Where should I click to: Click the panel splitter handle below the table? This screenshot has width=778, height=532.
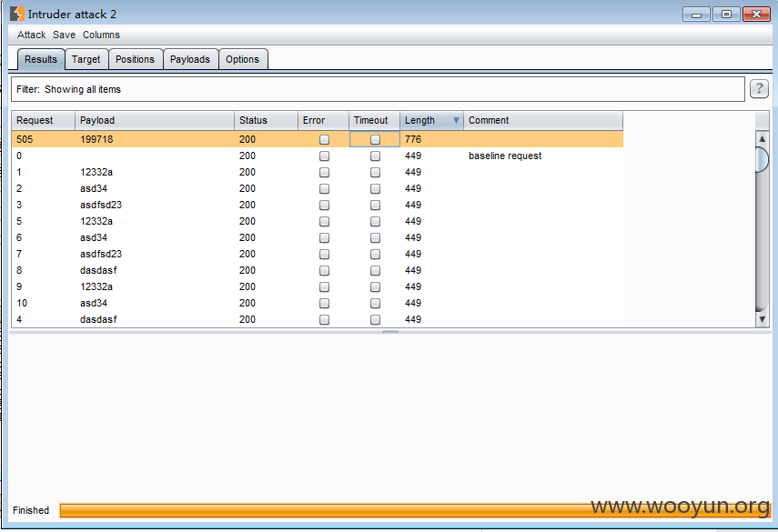click(x=390, y=332)
